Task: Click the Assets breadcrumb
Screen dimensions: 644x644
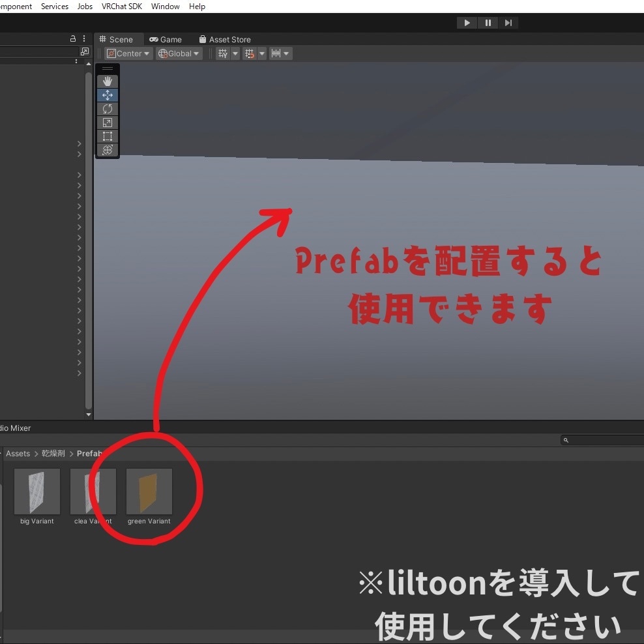Action: coord(18,454)
